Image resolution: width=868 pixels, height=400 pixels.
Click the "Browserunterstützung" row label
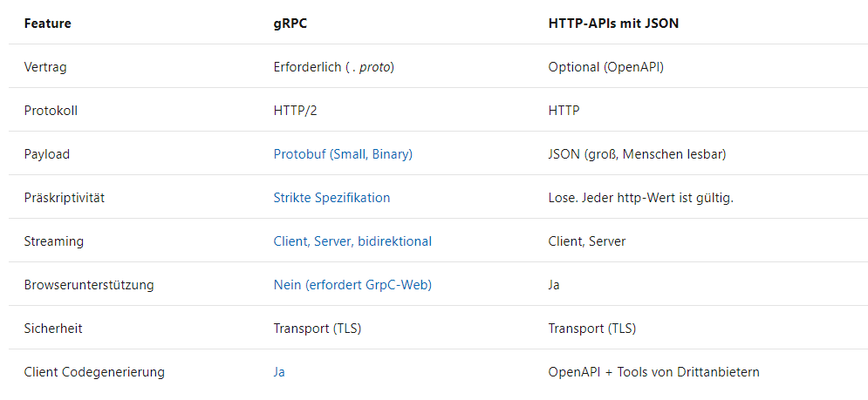(x=87, y=285)
